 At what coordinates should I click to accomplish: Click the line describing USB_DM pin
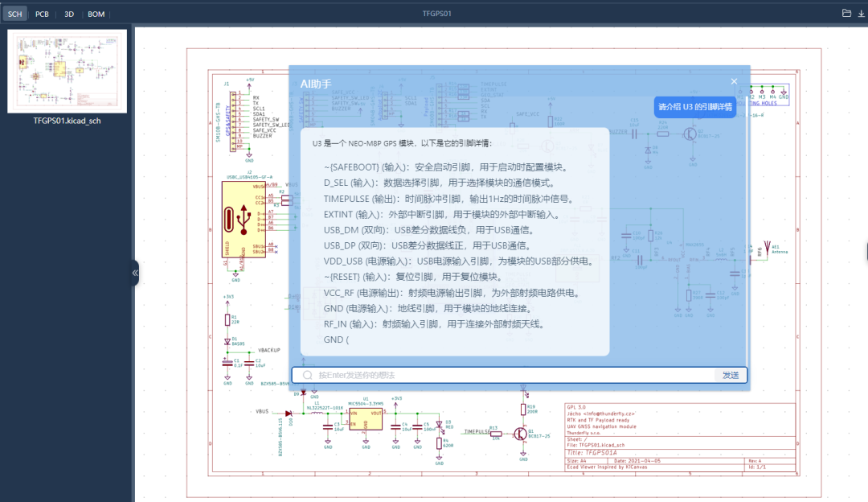coord(428,230)
